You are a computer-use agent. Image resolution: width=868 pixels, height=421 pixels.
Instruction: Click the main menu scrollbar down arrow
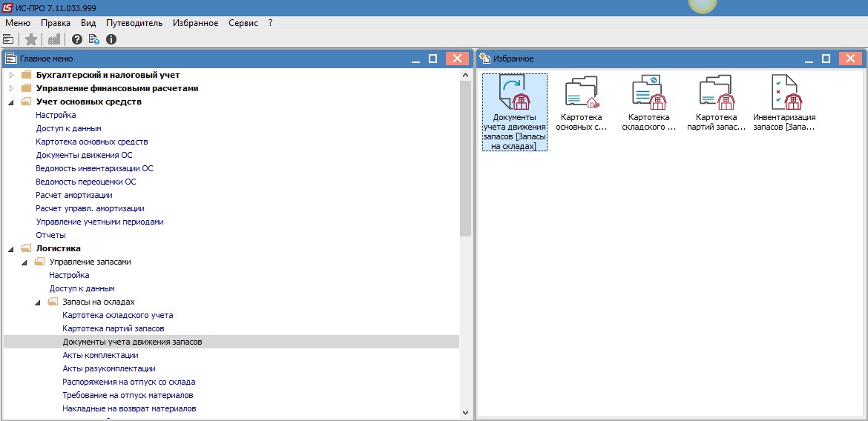tap(465, 413)
